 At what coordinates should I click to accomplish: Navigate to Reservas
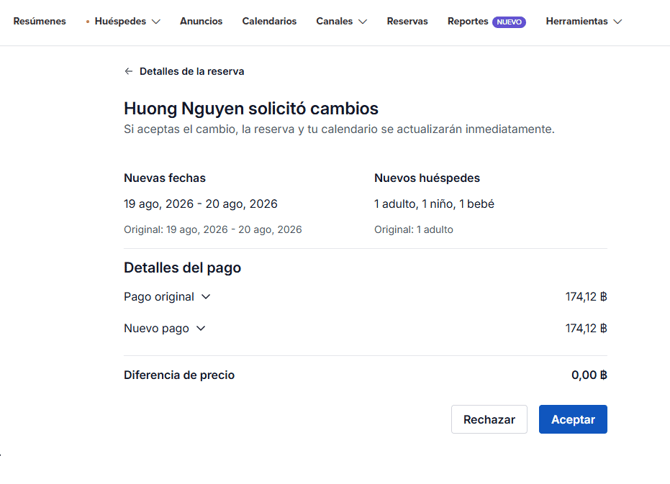point(407,21)
